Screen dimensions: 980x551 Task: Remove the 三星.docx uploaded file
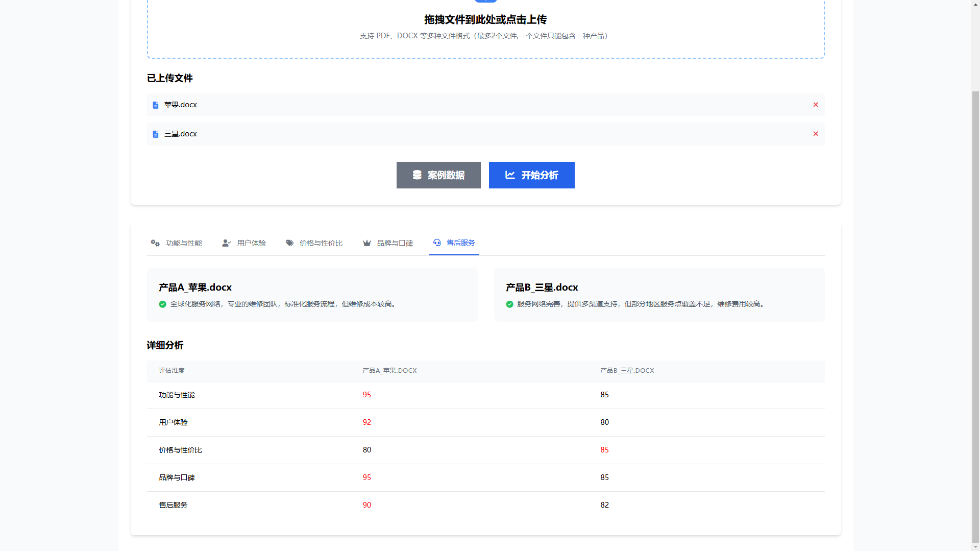(816, 134)
